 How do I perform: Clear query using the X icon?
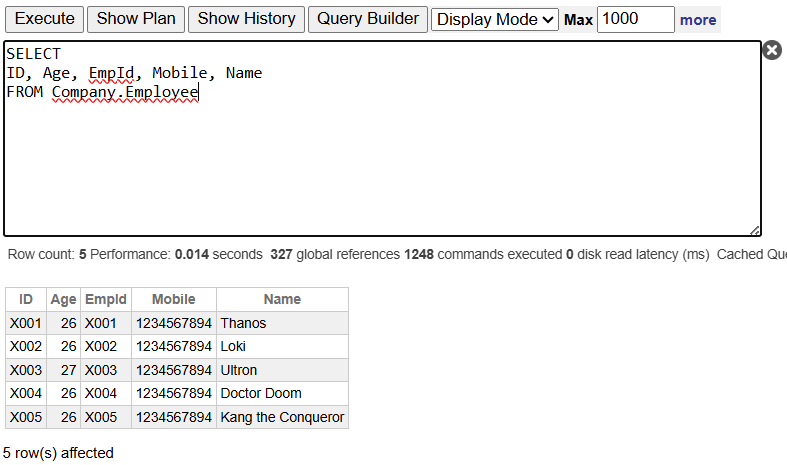(772, 50)
